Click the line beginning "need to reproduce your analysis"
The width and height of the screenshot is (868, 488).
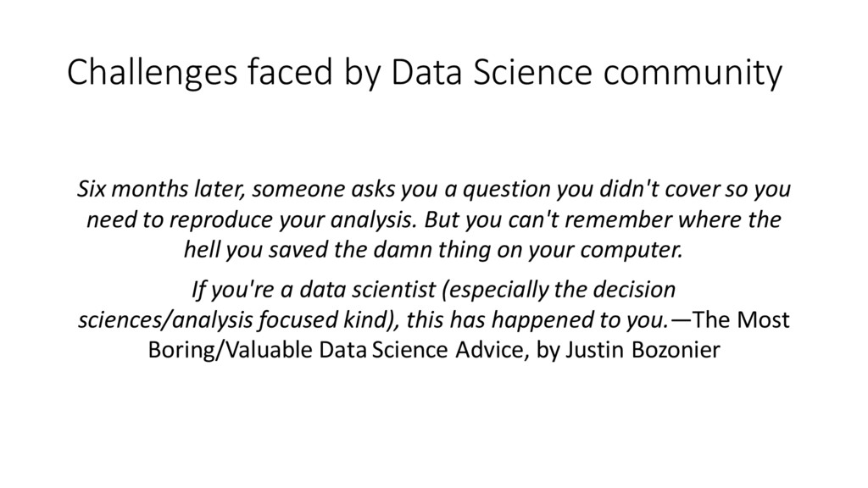click(x=434, y=219)
